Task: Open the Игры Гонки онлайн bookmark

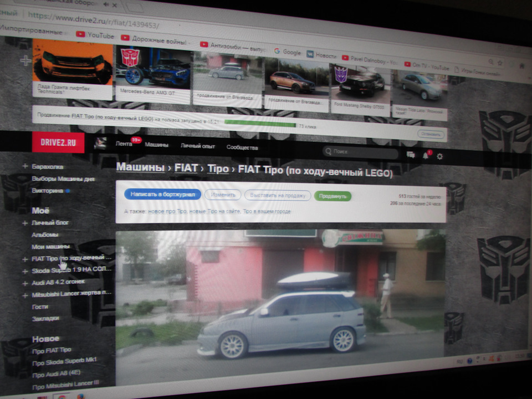Action: [x=477, y=71]
